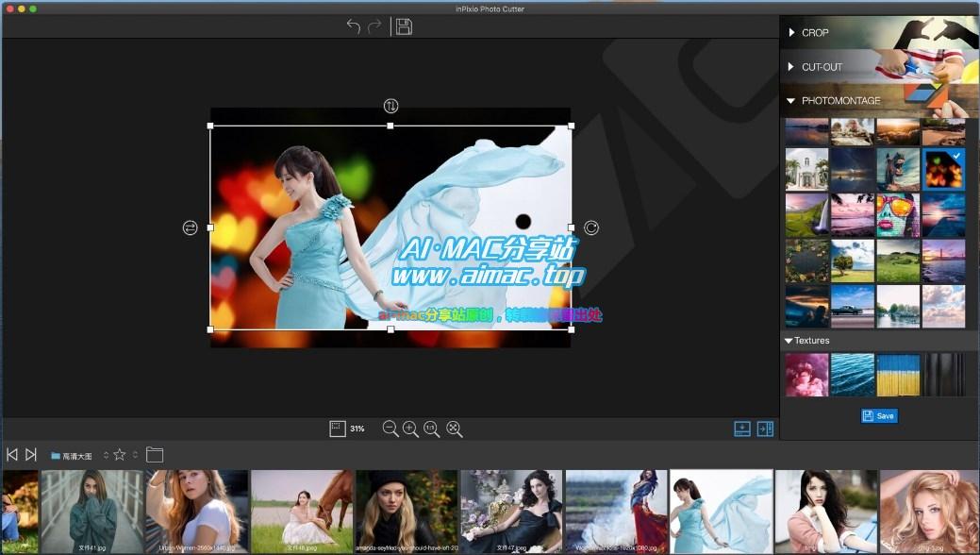980x555 pixels.
Task: Pick the dark curtain texture
Action: 944,375
